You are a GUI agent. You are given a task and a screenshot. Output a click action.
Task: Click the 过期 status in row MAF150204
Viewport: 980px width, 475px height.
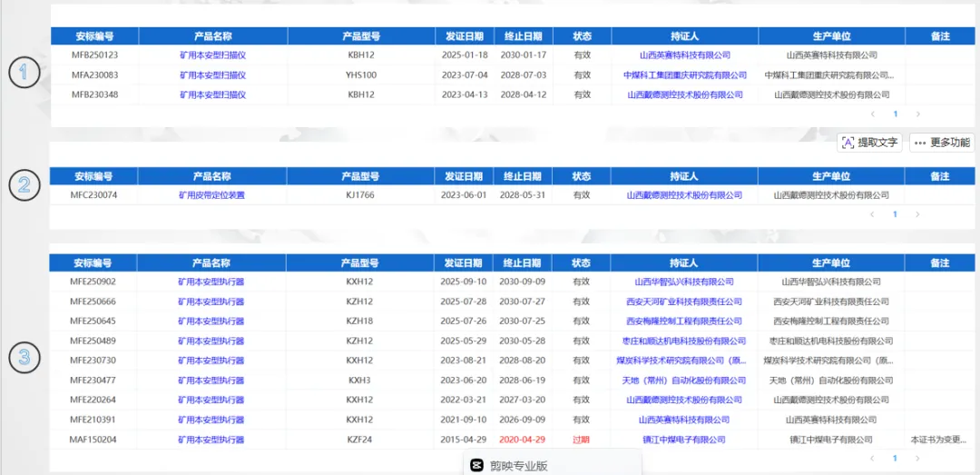(x=581, y=440)
